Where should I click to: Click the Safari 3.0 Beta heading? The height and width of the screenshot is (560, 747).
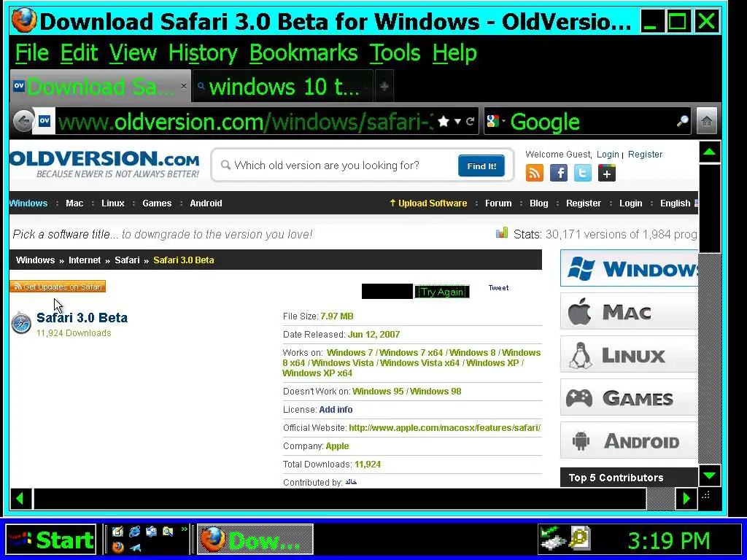pyautogui.click(x=82, y=318)
